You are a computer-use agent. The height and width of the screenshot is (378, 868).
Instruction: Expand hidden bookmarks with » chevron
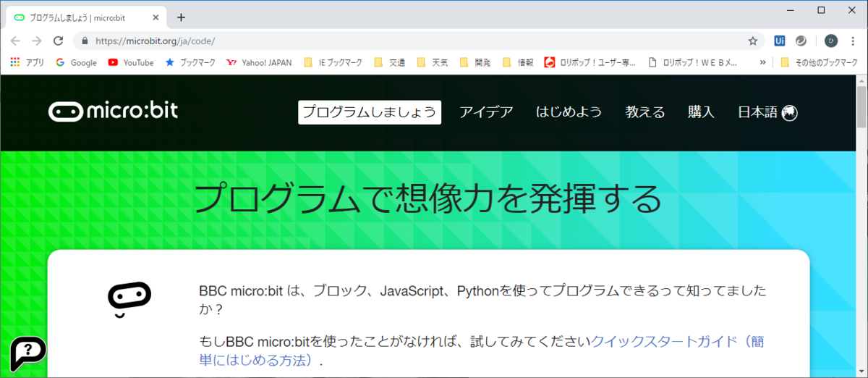(x=762, y=62)
